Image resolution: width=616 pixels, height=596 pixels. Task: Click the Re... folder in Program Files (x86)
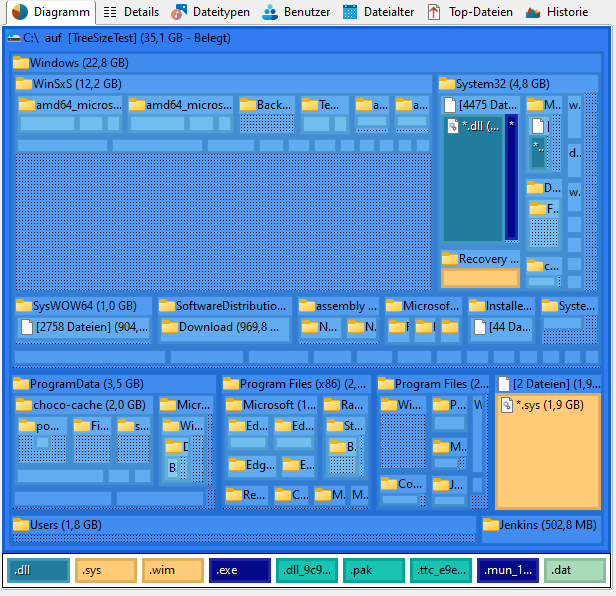click(246, 494)
